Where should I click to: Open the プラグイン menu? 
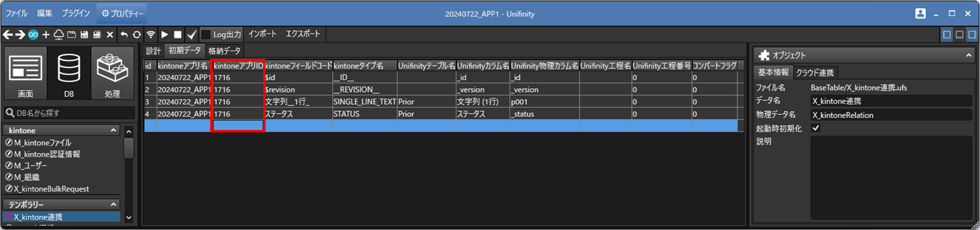[x=75, y=13]
